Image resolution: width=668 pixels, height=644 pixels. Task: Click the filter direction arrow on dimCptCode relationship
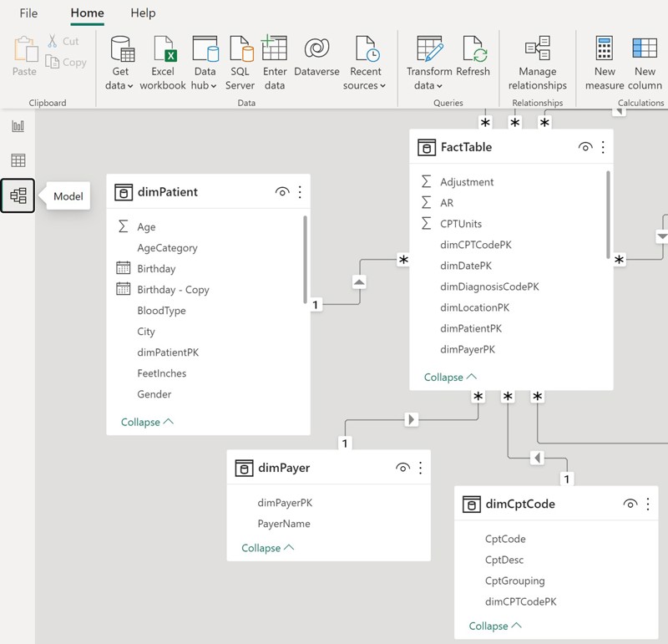pos(537,459)
